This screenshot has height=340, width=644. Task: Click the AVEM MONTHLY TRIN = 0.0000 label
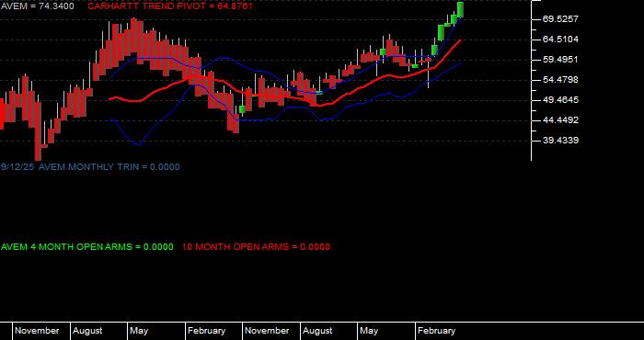tap(109, 167)
